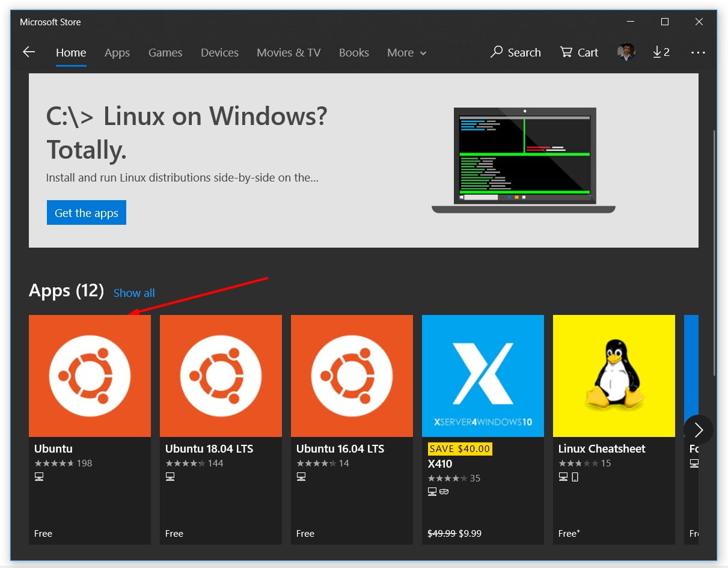
Task: Open the X410 XServer4Windows10 tile
Action: [x=483, y=376]
